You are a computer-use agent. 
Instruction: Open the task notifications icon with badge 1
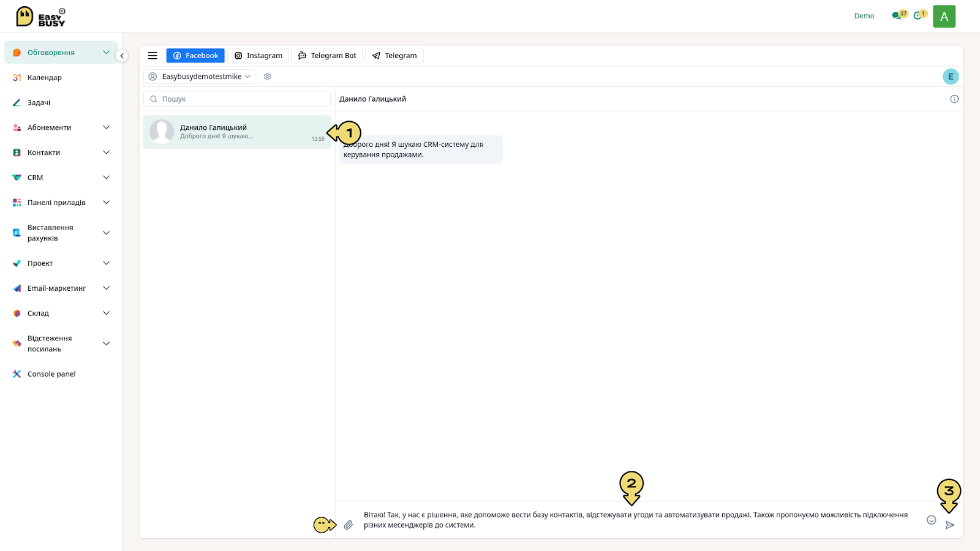click(917, 16)
